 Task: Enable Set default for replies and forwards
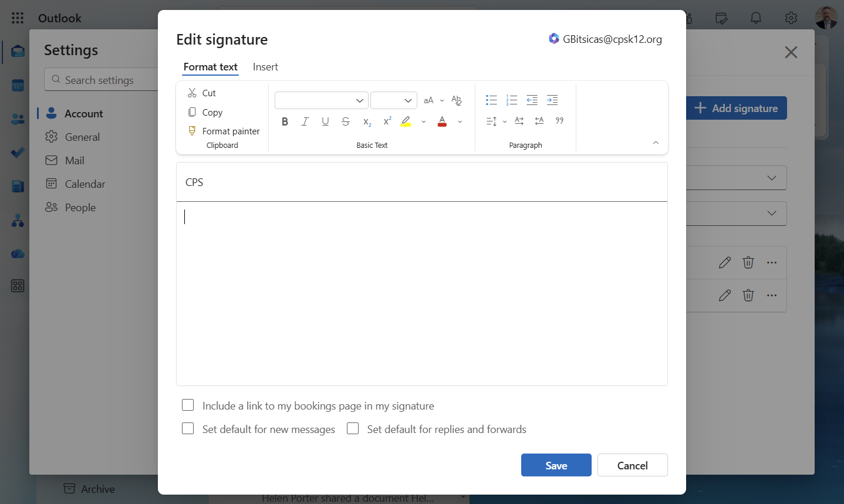[x=353, y=428]
